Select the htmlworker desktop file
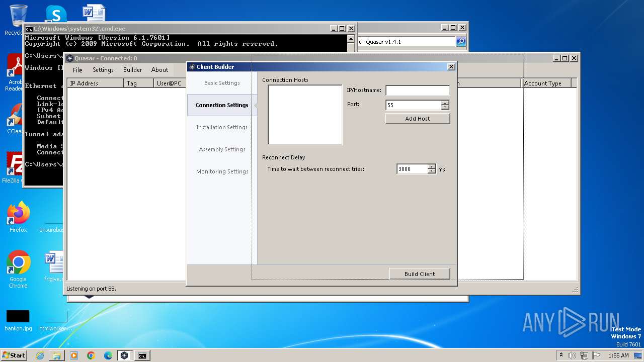 pyautogui.click(x=56, y=320)
